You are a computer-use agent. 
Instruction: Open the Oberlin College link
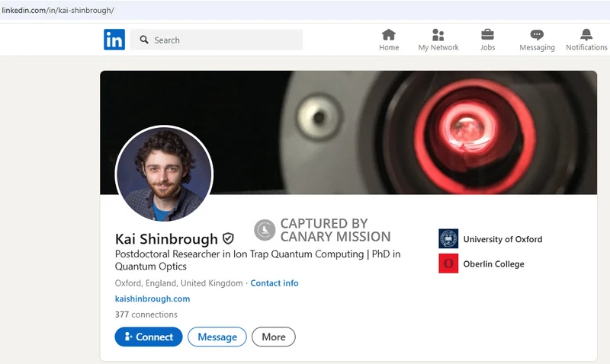[493, 264]
